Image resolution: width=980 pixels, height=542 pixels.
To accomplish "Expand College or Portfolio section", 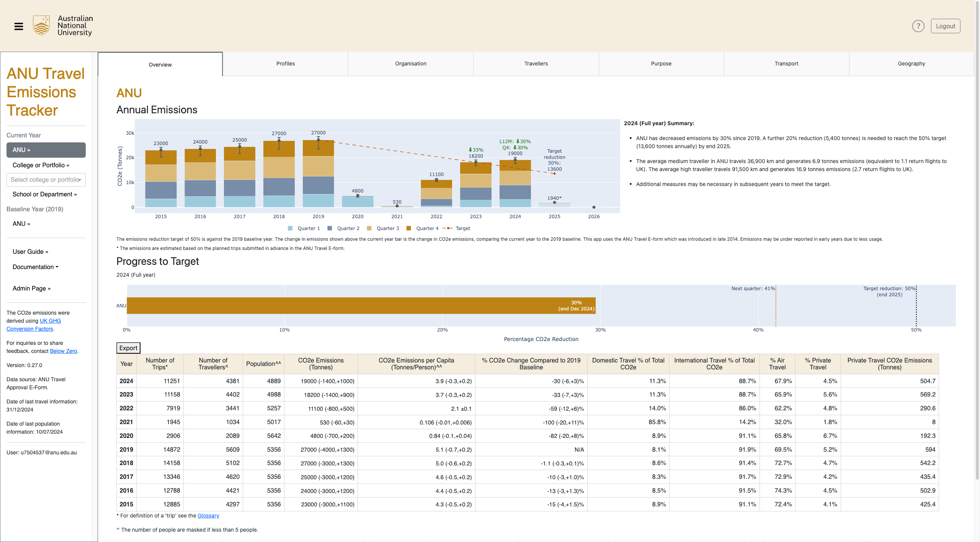I will click(x=41, y=165).
